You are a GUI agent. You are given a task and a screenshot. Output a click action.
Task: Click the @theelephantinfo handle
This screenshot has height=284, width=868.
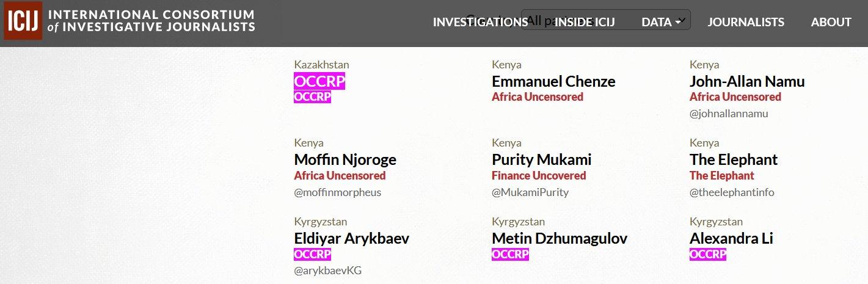[731, 192]
